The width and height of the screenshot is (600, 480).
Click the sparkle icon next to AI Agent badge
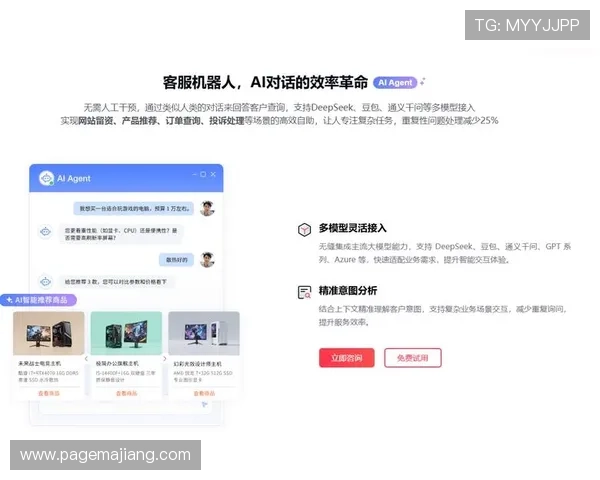click(x=422, y=82)
